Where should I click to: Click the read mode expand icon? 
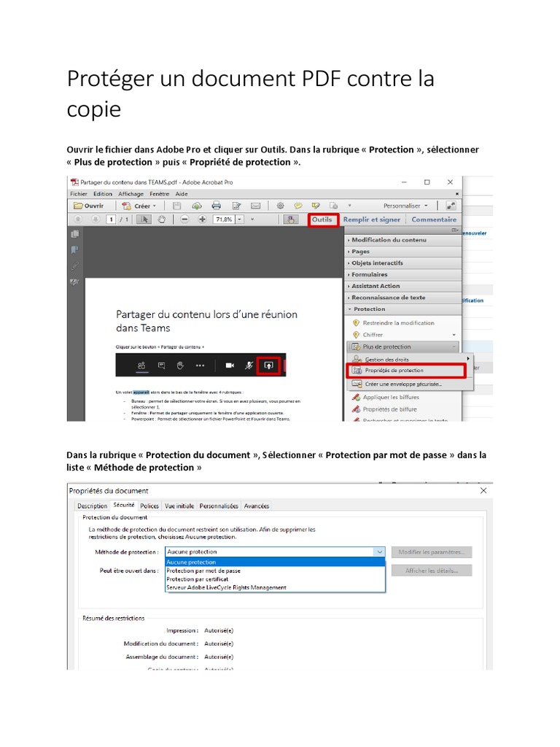(451, 206)
